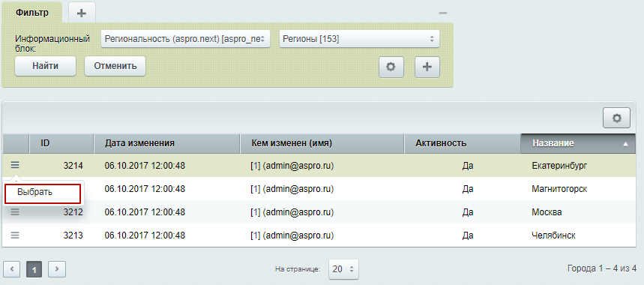Screen dimensions: 644x285
Task: Open row actions menu for Москва
Action: [x=15, y=212]
